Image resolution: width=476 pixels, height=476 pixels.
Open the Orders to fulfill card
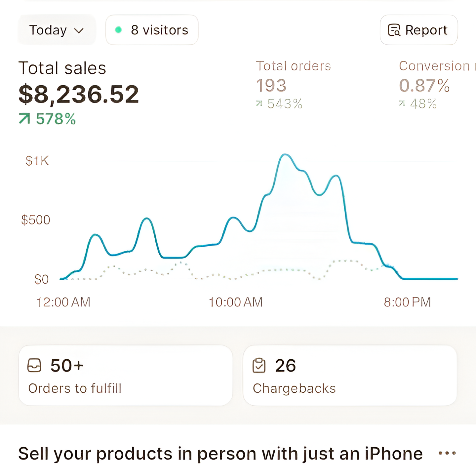click(126, 376)
